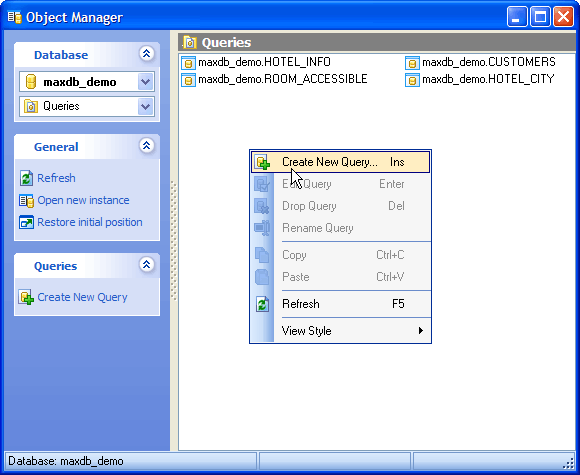Close the Object Manager window
580x475 pixels.
pyautogui.click(x=563, y=17)
